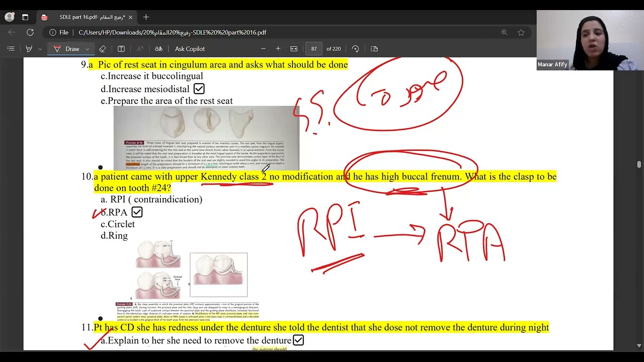Tick the remove the denture checkbox
The width and height of the screenshot is (644, 362).
298,340
